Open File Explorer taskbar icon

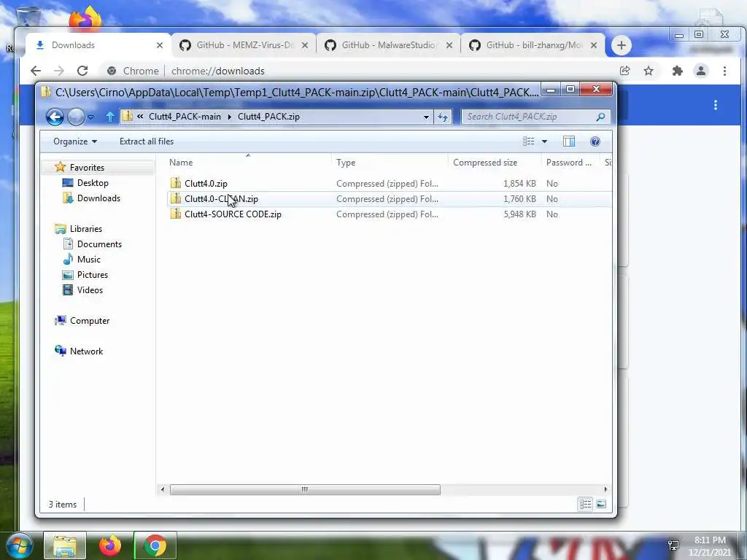pos(65,546)
